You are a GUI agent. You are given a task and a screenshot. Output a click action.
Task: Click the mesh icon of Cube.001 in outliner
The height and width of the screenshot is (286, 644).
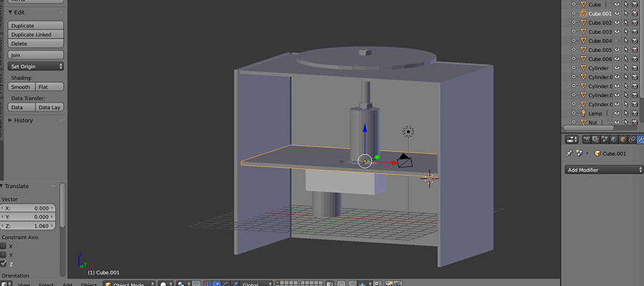[584, 14]
